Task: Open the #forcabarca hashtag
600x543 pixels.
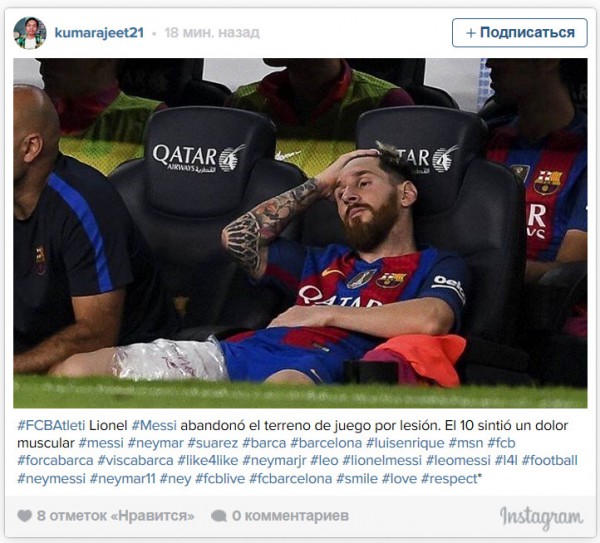Action: [x=55, y=461]
